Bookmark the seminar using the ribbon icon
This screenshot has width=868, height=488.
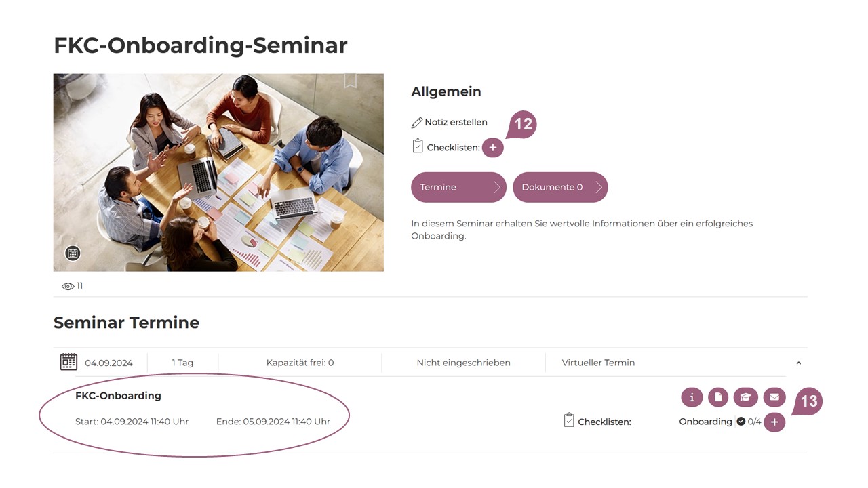350,81
